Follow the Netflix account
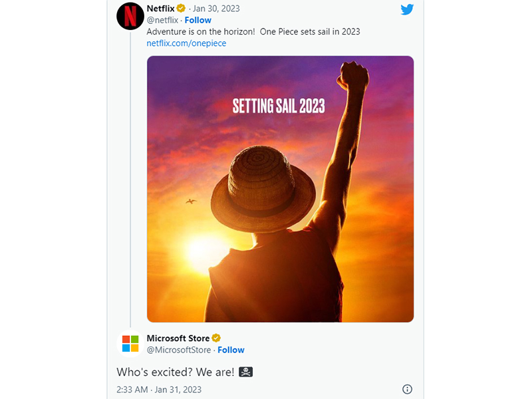The image size is (532, 399). [x=198, y=20]
